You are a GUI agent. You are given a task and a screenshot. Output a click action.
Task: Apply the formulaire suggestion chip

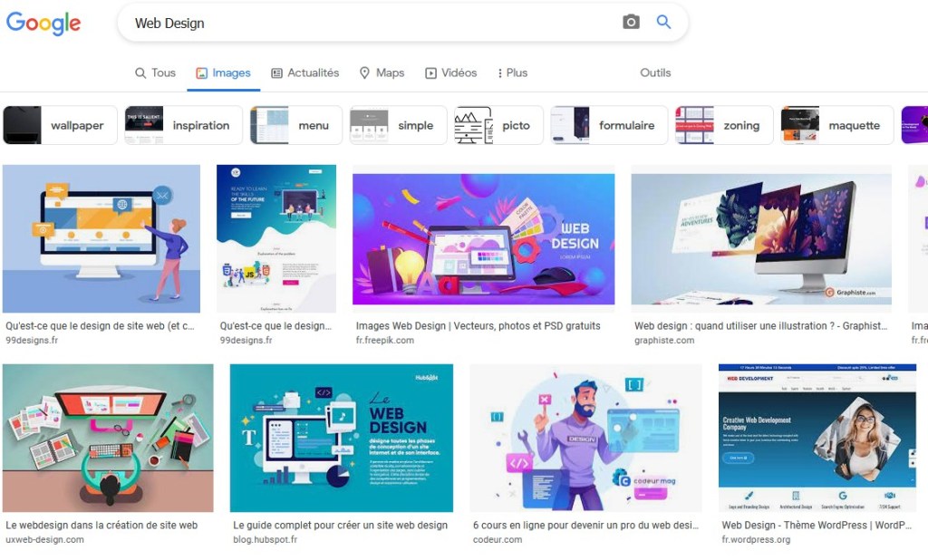click(609, 125)
